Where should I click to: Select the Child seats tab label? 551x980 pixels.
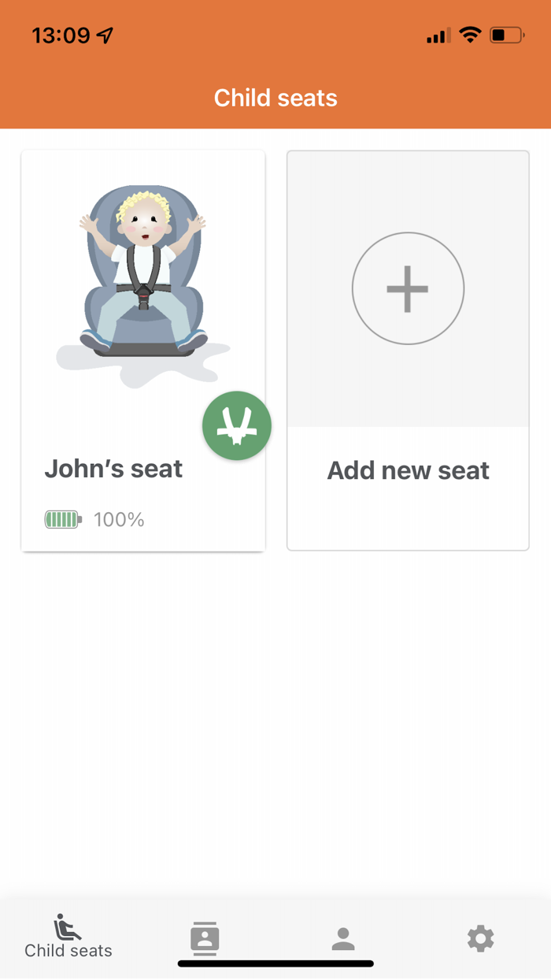pyautogui.click(x=68, y=951)
